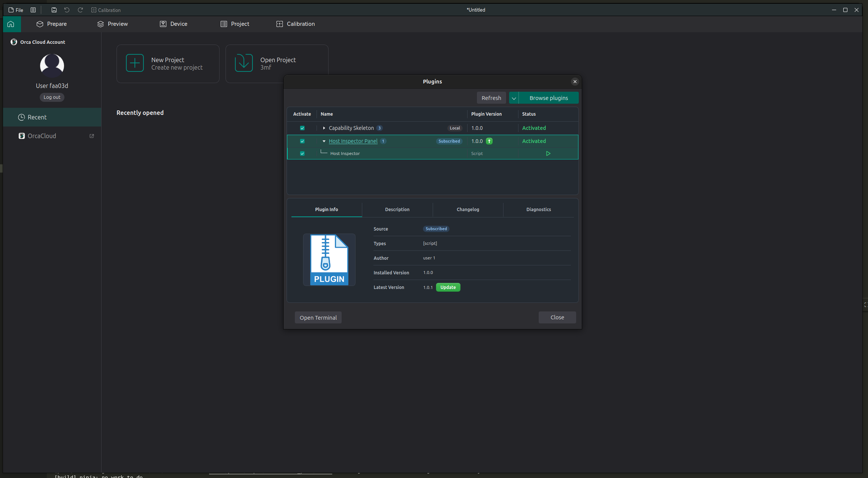
Task: Open the Diagnostics tab
Action: coord(539,210)
